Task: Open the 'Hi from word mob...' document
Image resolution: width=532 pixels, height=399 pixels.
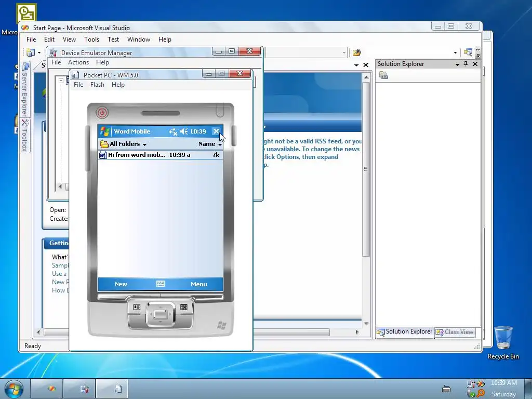Action: pyautogui.click(x=160, y=155)
